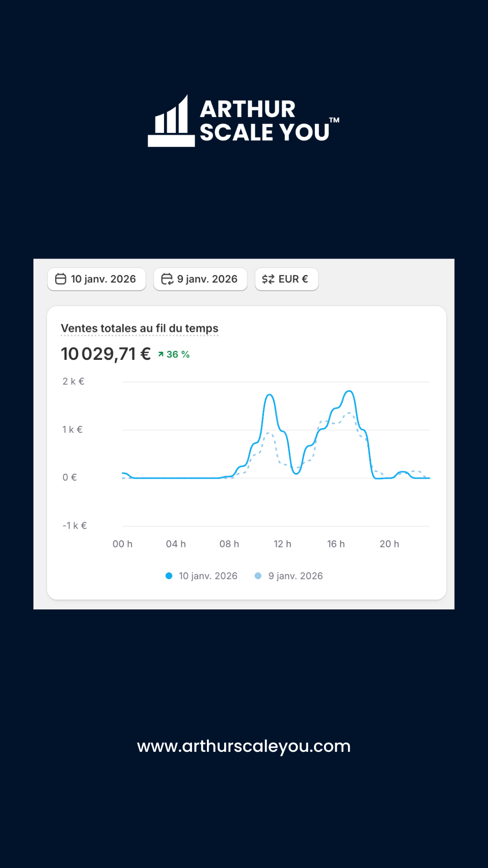Screen dimensions: 488x868
Task: Toggle the 9 janv. 2026 legend series
Action: tap(289, 576)
